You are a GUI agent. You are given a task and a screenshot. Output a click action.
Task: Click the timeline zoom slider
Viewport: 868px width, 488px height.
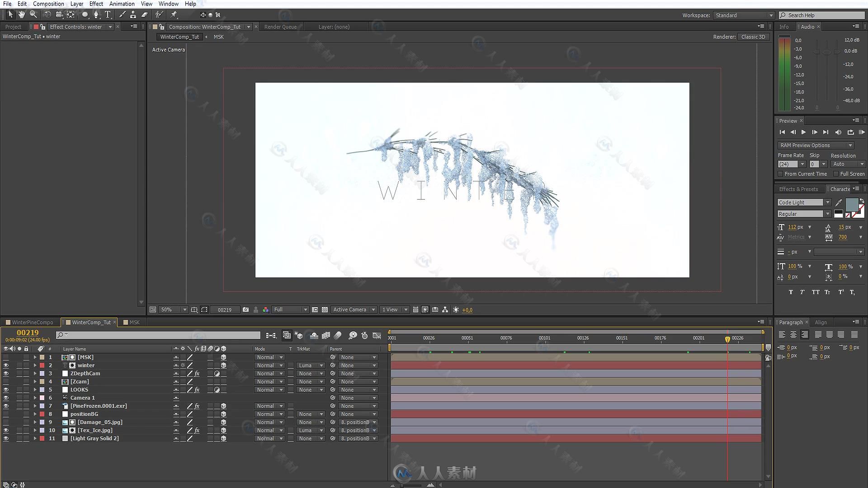pos(411,485)
